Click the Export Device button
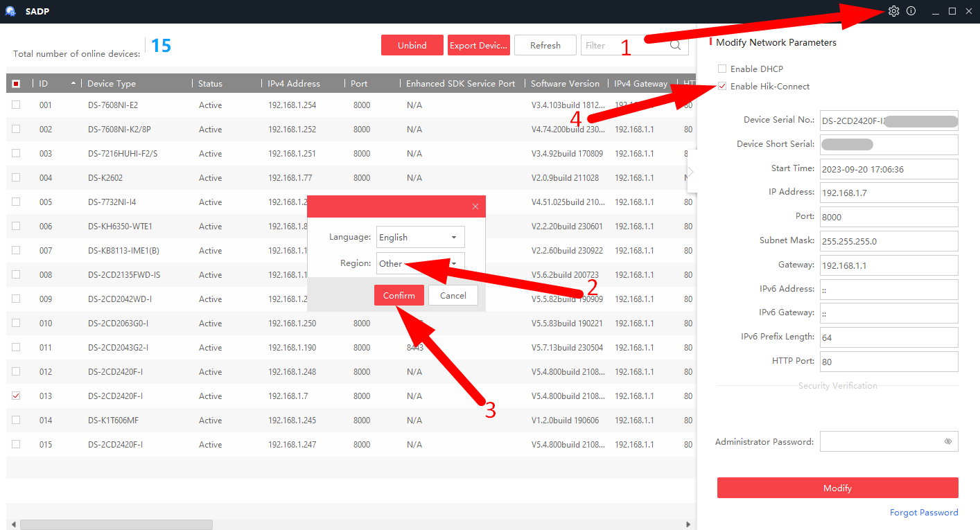The width and height of the screenshot is (980, 530). [478, 45]
